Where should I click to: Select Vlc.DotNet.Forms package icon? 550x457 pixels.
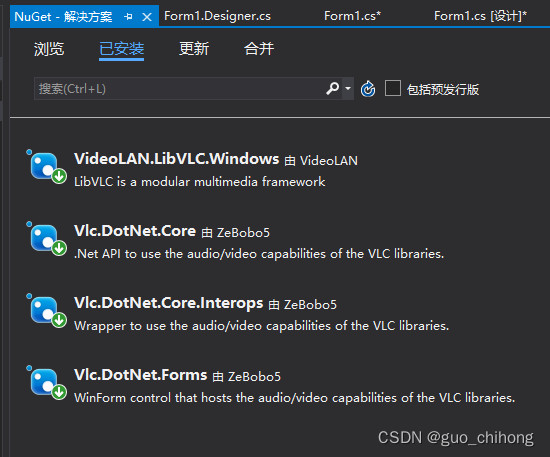47,383
